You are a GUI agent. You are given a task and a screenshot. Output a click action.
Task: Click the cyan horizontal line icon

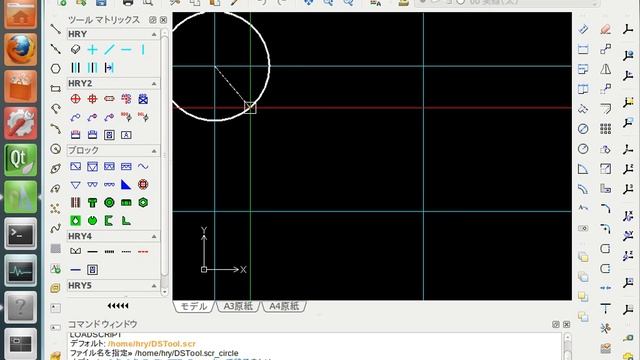click(126, 49)
